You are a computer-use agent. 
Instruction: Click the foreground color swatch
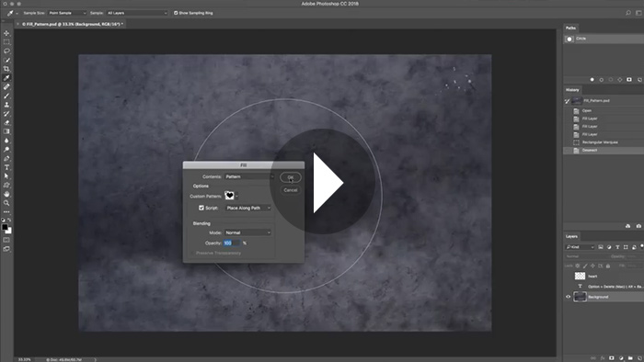click(5, 227)
